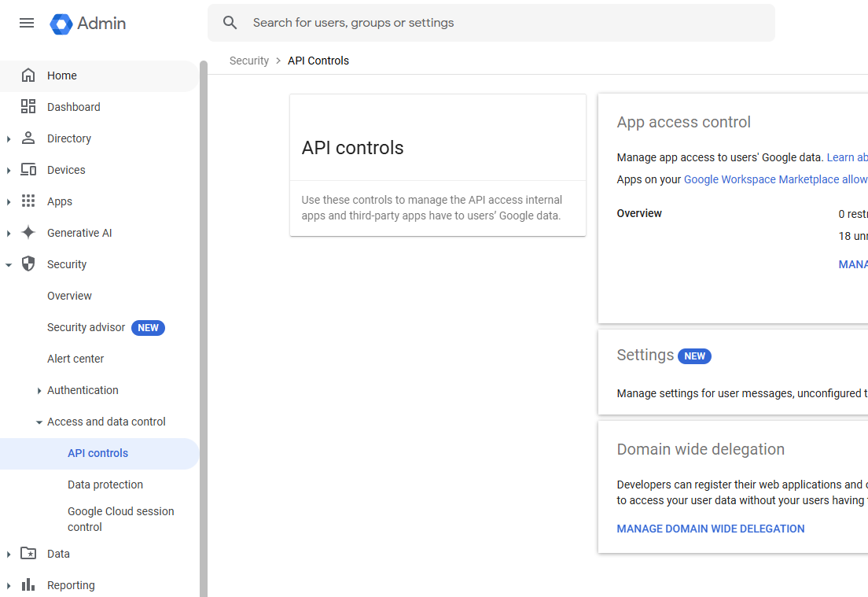
Task: Expand the Data section arrow
Action: pos(9,555)
